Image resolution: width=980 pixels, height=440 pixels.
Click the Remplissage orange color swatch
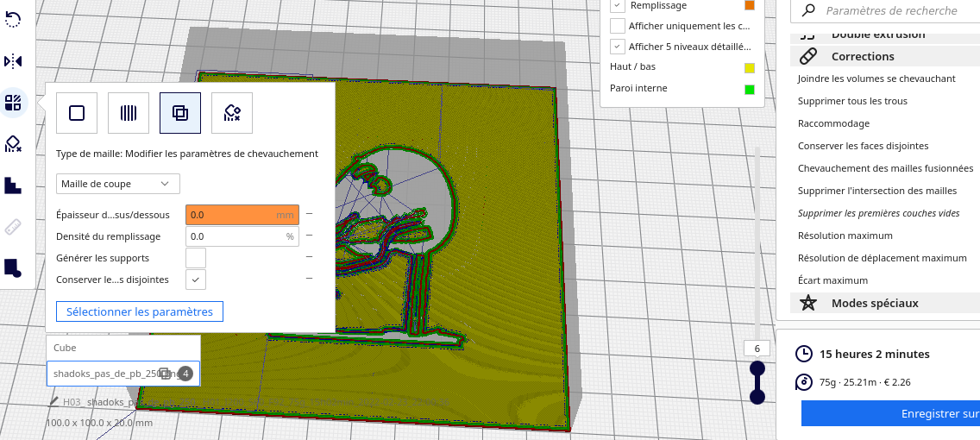tap(750, 5)
